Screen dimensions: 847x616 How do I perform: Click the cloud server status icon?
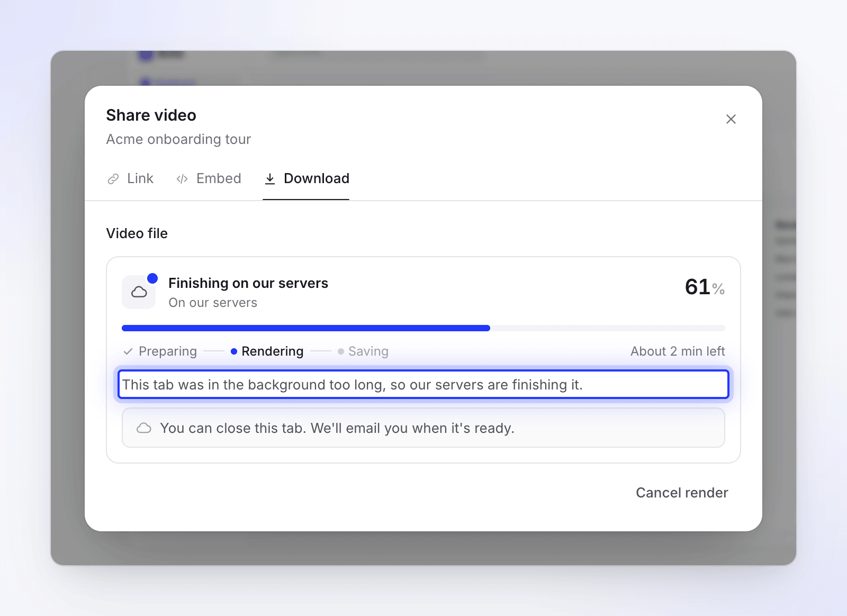pyautogui.click(x=139, y=292)
